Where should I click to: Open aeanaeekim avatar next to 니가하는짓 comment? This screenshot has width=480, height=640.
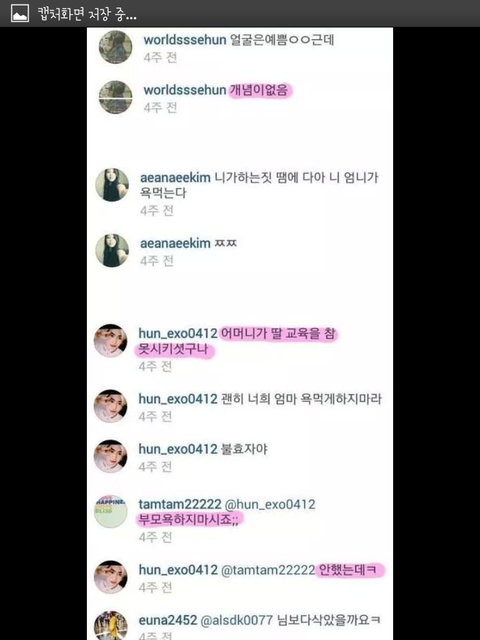[112, 185]
